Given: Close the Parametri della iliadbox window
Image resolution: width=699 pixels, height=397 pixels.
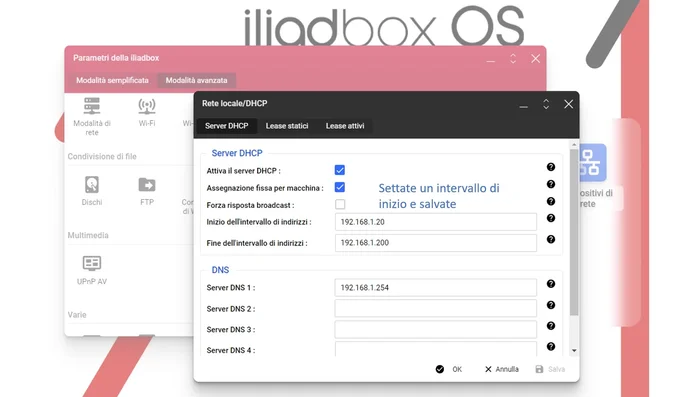Looking at the screenshot, I should coord(535,59).
